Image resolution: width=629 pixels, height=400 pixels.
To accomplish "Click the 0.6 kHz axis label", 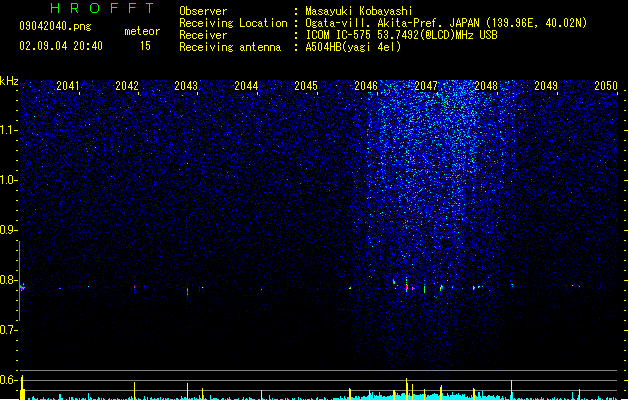I will coord(8,380).
